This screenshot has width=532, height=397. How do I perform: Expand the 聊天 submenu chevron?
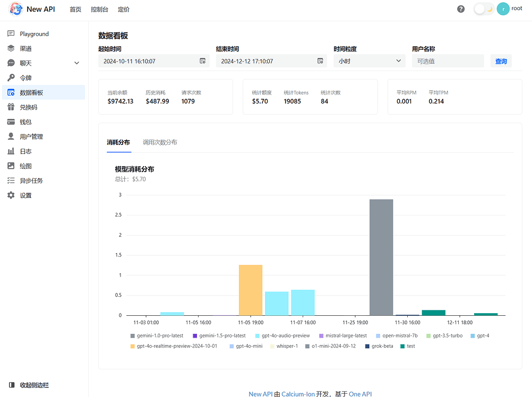pos(76,63)
